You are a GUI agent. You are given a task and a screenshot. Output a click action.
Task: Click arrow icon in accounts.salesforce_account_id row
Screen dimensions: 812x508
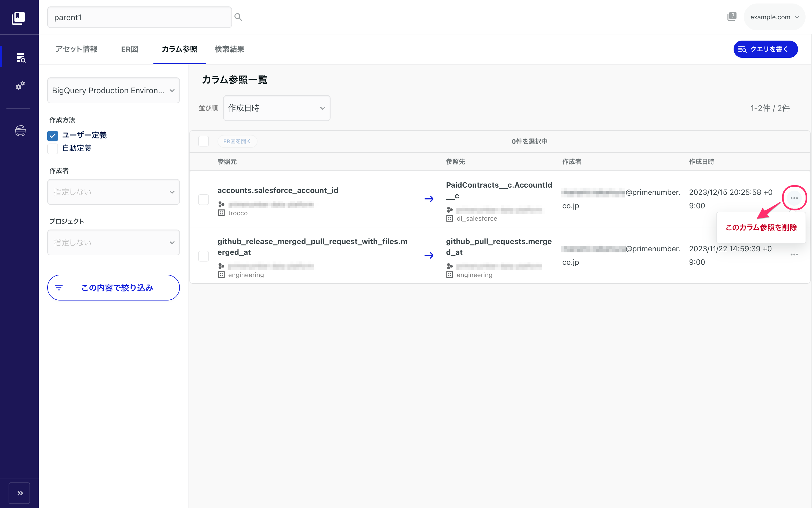click(x=429, y=199)
